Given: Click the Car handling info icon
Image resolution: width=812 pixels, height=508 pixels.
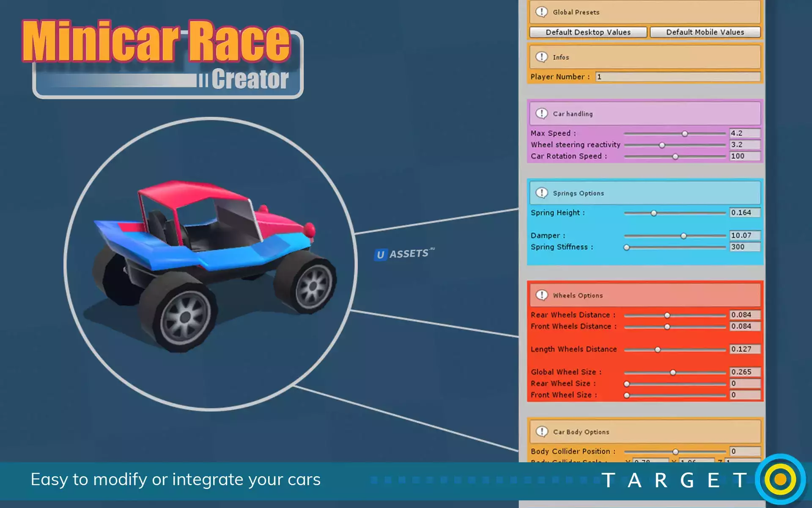Looking at the screenshot, I should pos(541,113).
